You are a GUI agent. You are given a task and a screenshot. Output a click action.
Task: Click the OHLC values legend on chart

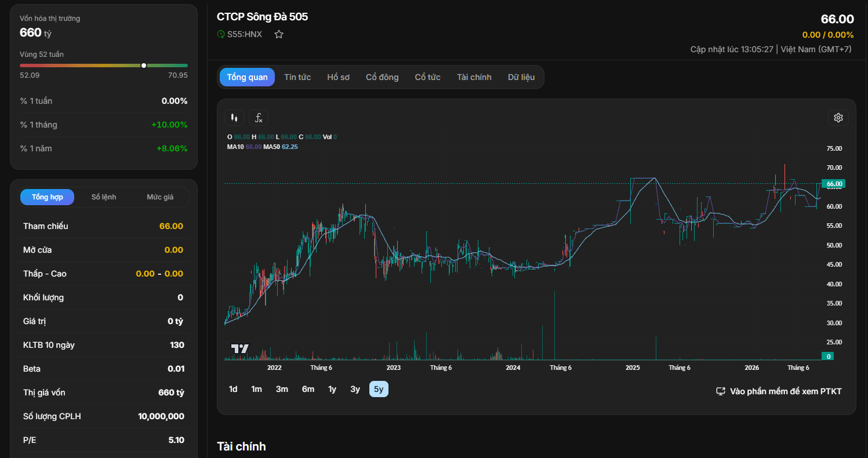(282, 137)
